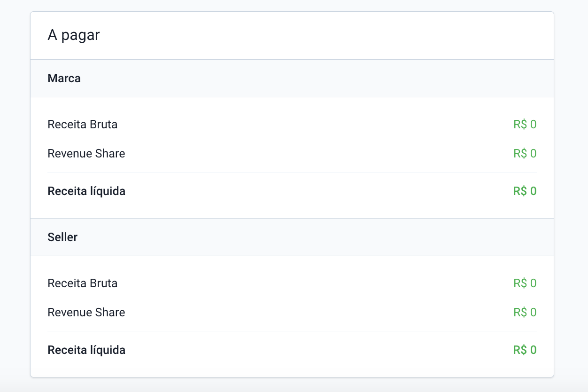Click the gray page background left of the card
The width and height of the screenshot is (588, 392).
(x=15, y=188)
